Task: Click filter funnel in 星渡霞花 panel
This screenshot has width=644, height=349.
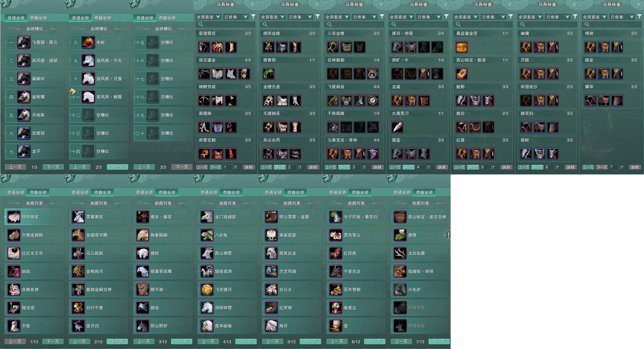Action: (x=253, y=17)
